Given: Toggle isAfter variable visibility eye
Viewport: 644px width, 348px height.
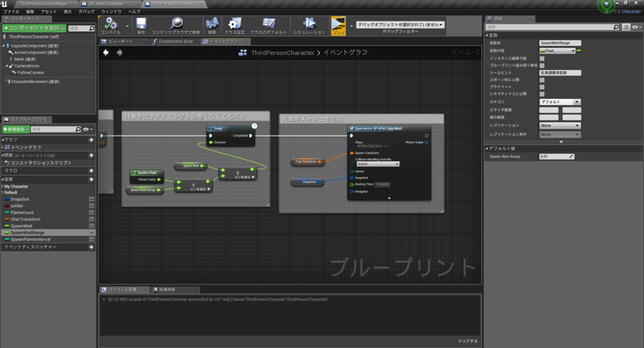Looking at the screenshot, I should click(x=92, y=205).
